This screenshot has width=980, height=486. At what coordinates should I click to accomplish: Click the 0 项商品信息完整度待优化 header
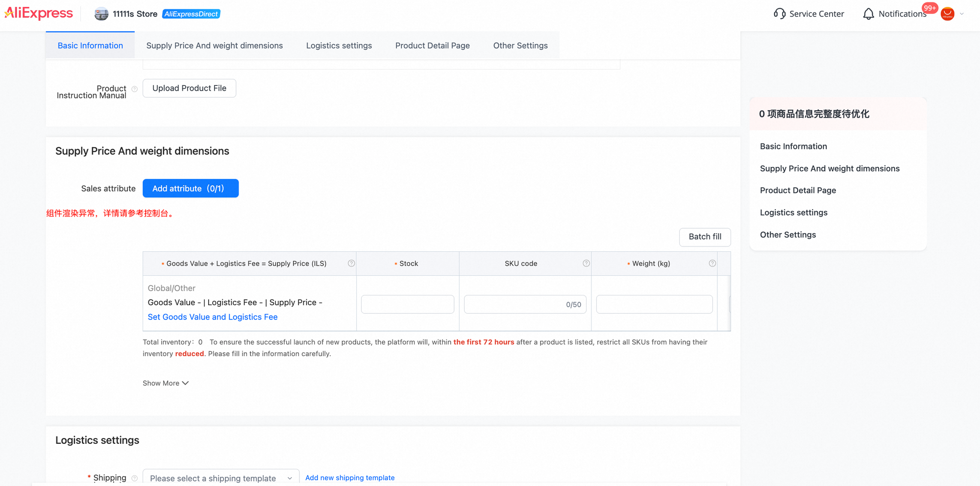coord(814,114)
